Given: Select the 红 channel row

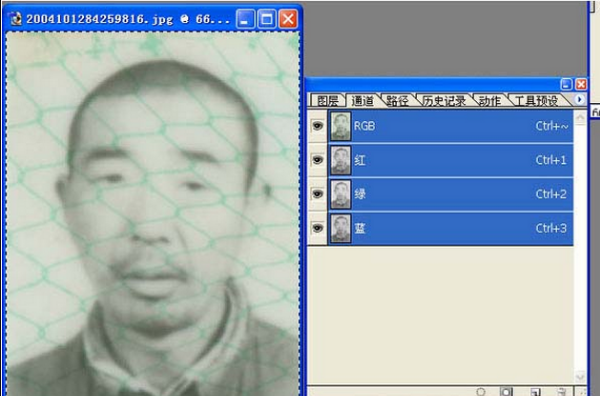Looking at the screenshot, I should click(450, 160).
